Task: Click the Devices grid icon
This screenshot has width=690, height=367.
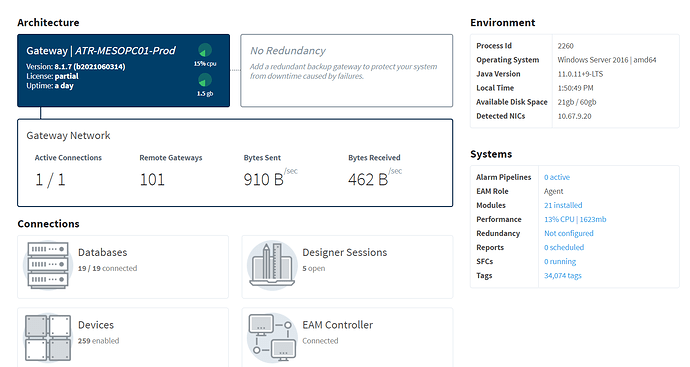Action: 48,338
